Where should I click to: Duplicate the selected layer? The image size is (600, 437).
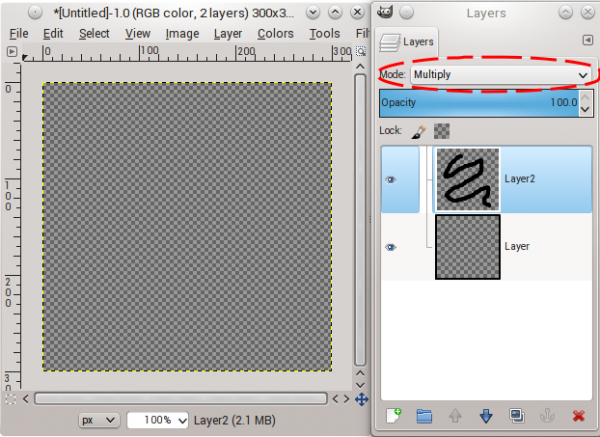tap(517, 416)
